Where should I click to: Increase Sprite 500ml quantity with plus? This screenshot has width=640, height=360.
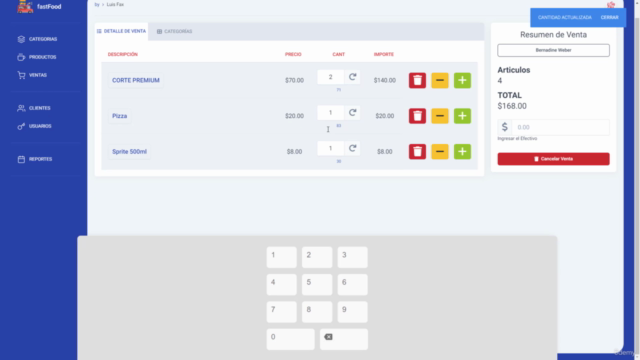point(462,151)
